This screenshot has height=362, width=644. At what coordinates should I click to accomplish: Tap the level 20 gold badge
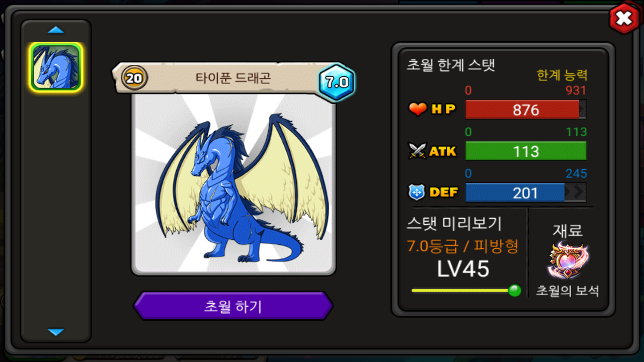click(x=134, y=78)
